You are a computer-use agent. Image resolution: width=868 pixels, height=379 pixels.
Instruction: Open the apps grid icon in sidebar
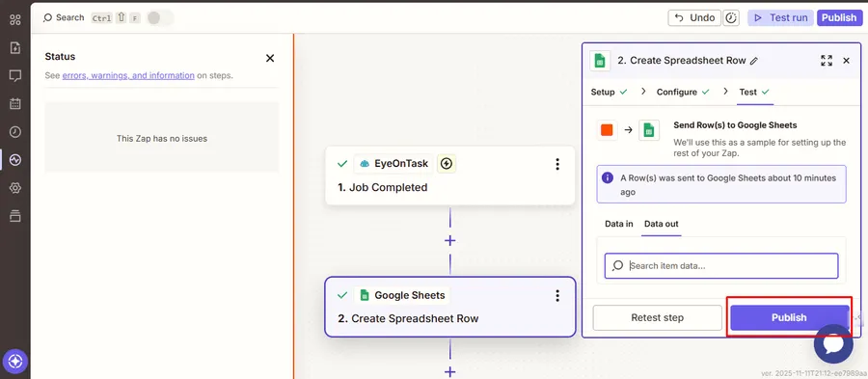[14, 20]
